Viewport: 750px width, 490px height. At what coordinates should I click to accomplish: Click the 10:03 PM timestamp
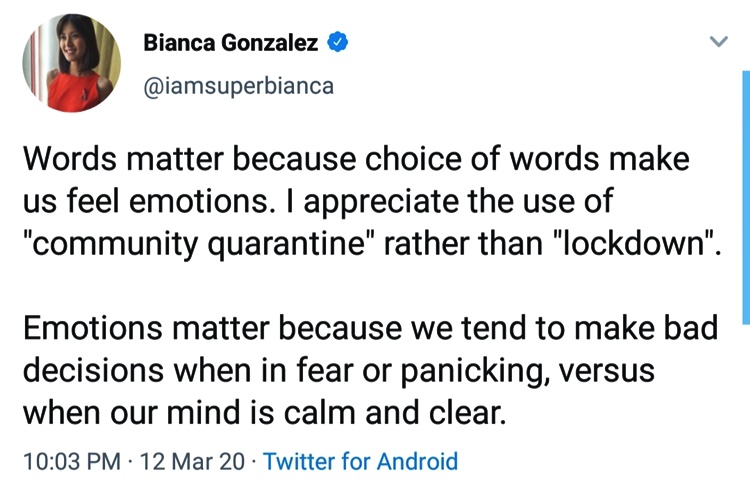72,461
